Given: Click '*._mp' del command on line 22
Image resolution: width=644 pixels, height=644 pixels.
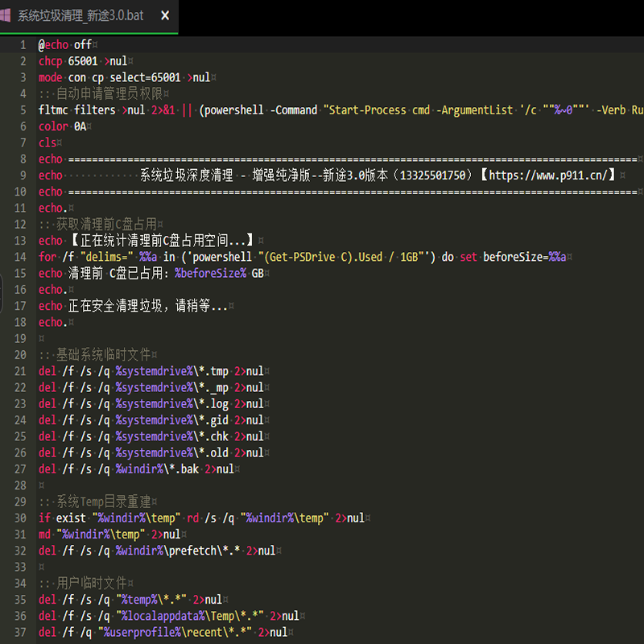Looking at the screenshot, I should pos(151,388).
